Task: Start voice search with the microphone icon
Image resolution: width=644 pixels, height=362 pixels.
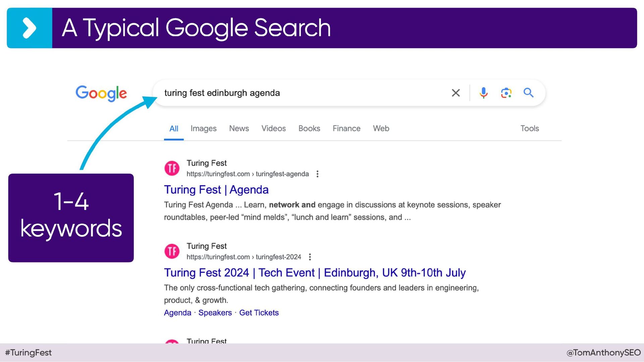Action: point(483,93)
